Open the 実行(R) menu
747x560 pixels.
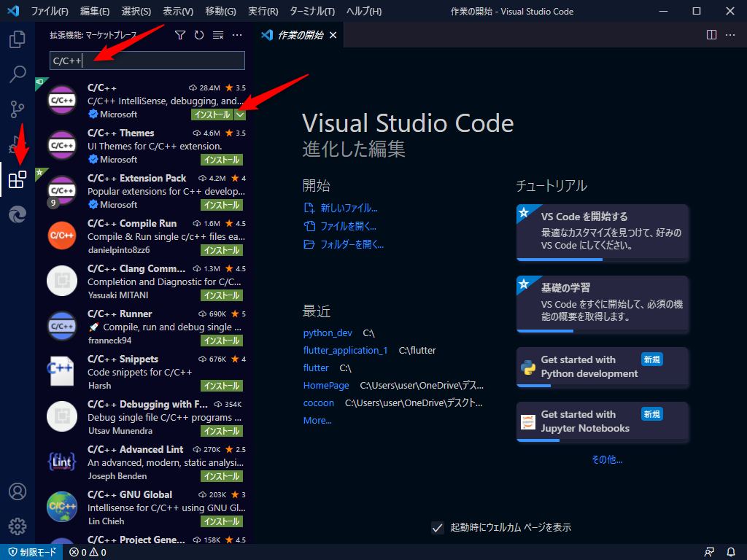[x=263, y=11]
